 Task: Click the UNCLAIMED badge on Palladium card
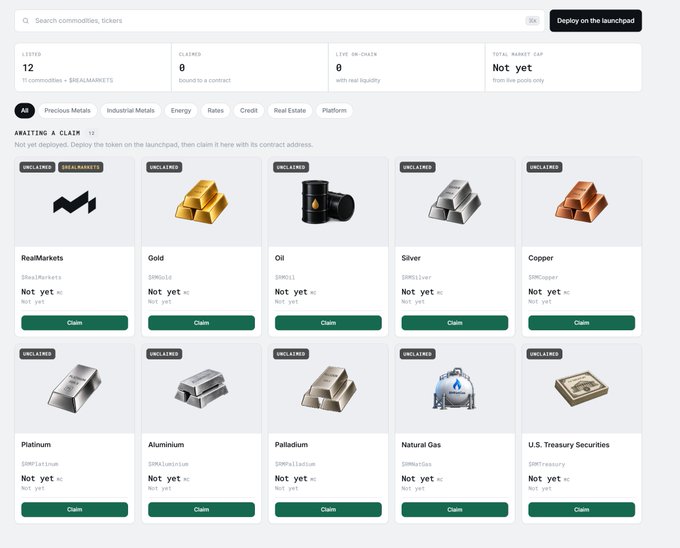coord(291,354)
